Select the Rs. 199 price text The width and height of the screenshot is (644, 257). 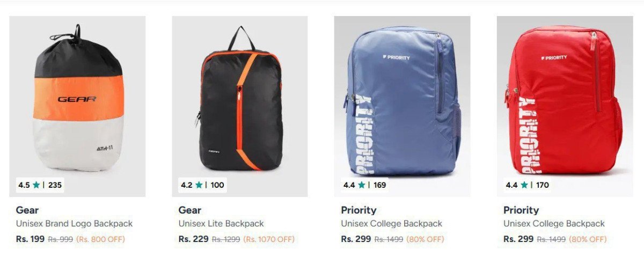coord(30,239)
